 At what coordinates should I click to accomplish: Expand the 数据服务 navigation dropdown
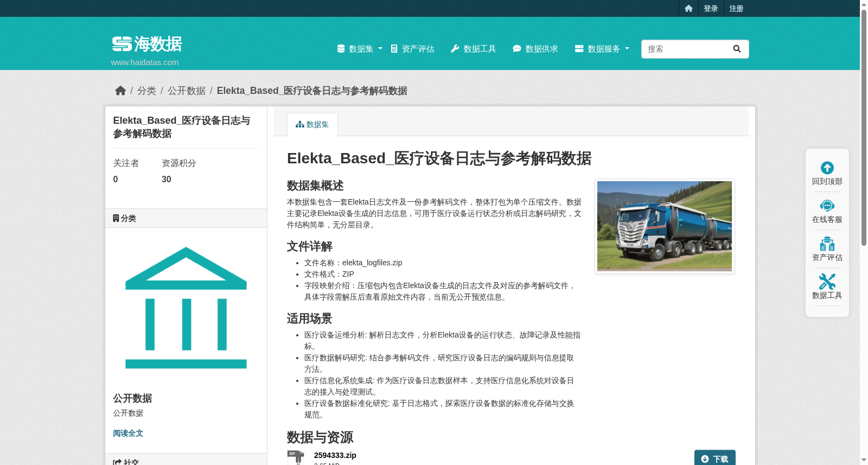[602, 49]
